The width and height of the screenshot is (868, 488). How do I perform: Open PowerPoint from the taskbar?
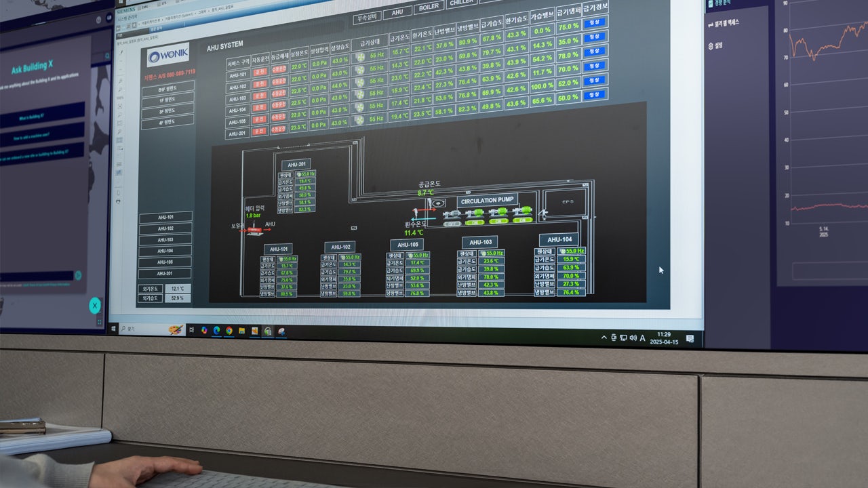pyautogui.click(x=254, y=331)
